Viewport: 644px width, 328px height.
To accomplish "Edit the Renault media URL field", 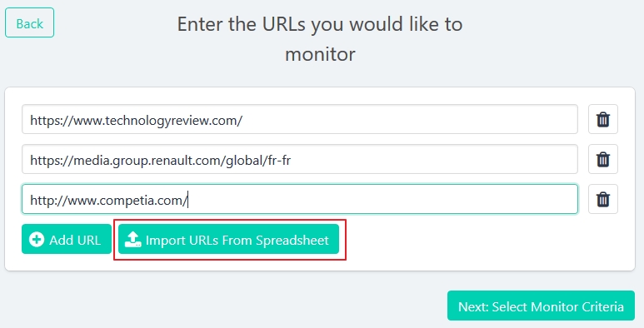I will (x=300, y=159).
